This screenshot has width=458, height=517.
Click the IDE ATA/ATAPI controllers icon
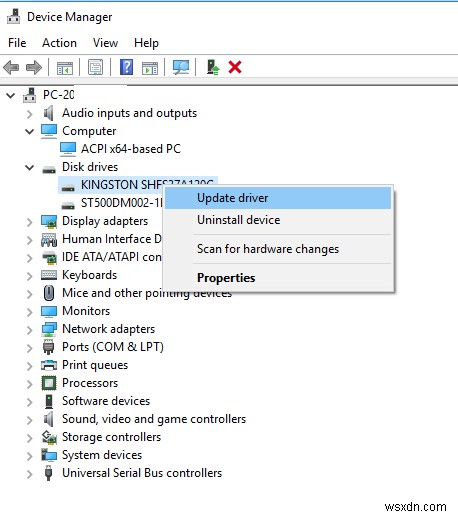click(x=49, y=257)
